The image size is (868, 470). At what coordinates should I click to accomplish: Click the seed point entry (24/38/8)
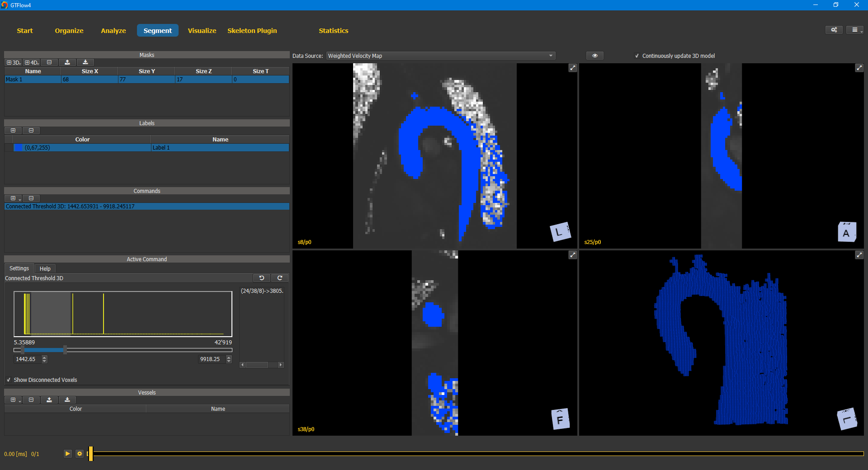[x=262, y=291]
